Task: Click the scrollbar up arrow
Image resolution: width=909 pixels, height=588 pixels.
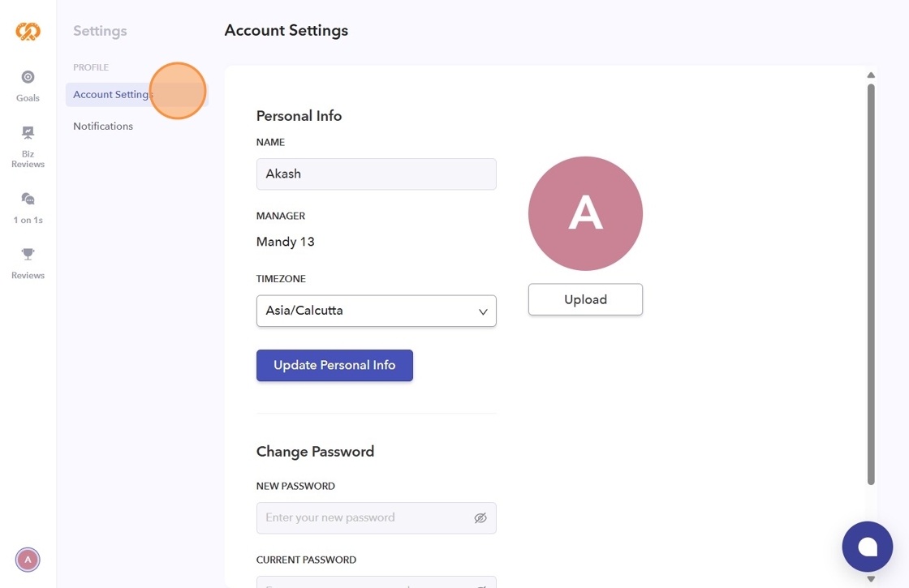Action: tap(871, 75)
